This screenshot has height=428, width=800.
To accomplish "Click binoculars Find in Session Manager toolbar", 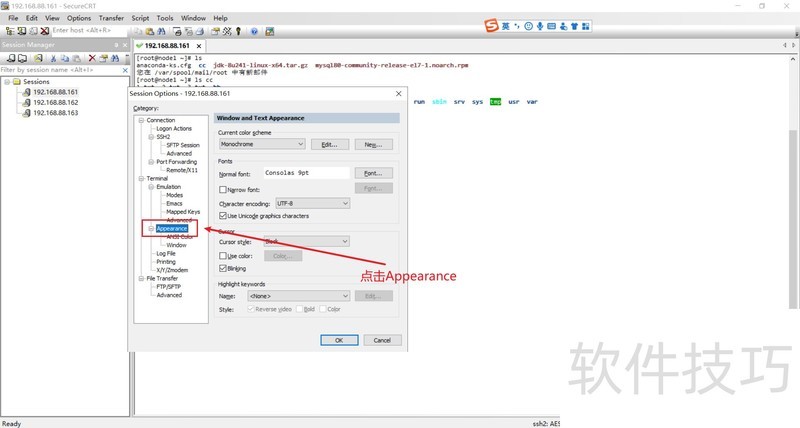I will point(115,58).
